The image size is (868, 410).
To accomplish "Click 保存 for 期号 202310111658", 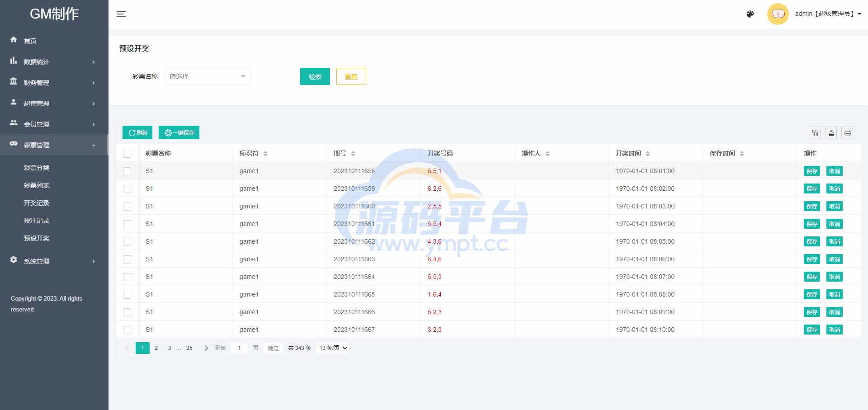I will pos(812,171).
